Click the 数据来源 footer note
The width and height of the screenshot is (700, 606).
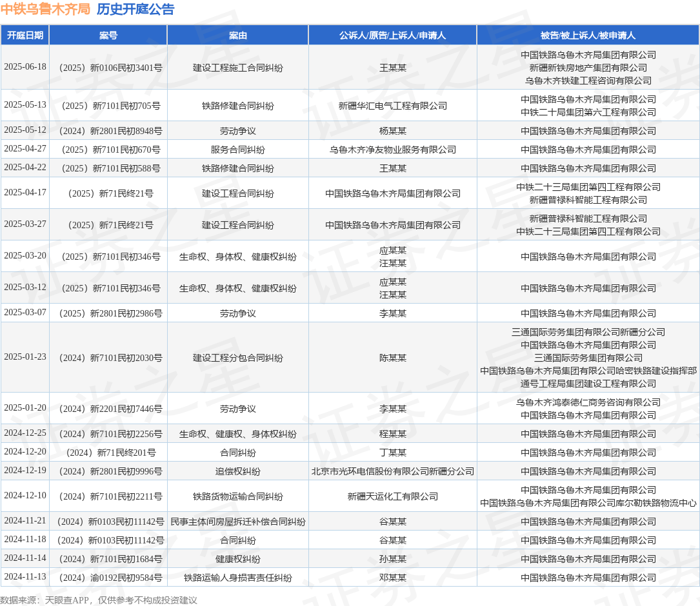(x=99, y=600)
